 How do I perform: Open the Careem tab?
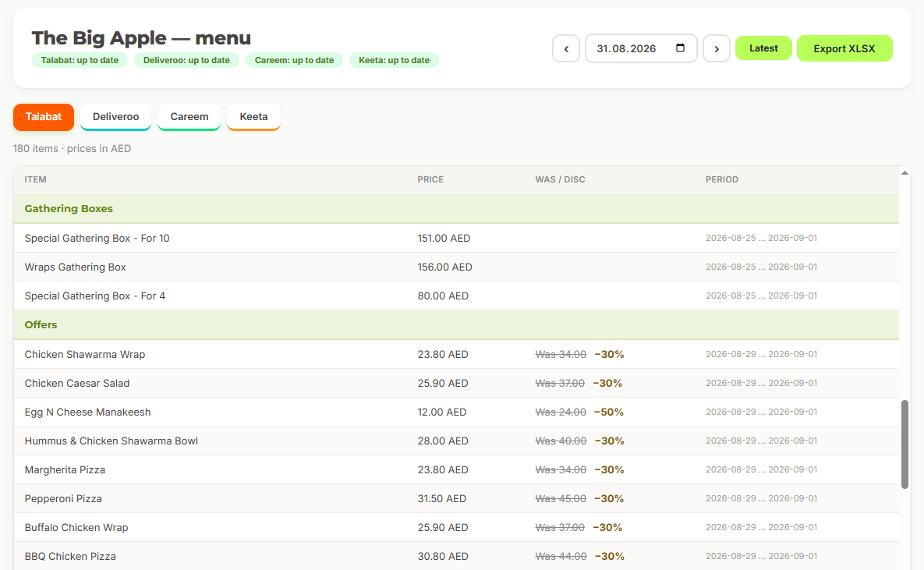point(189,117)
